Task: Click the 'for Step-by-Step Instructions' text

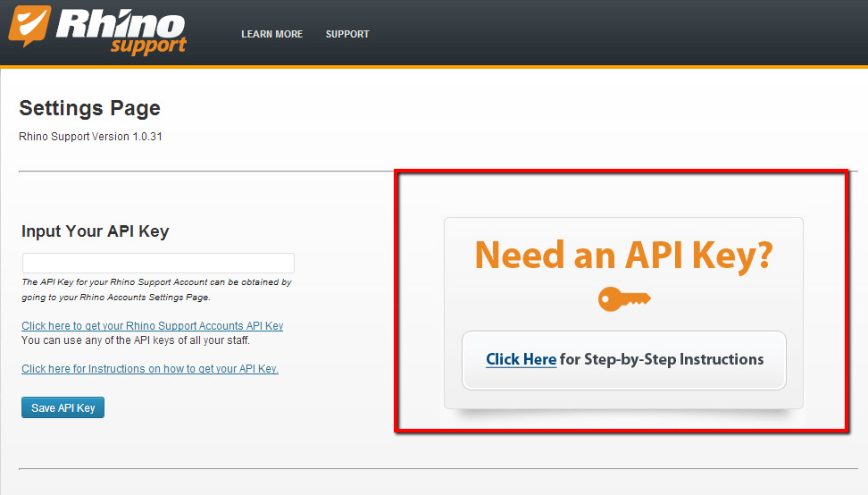Action: pyautogui.click(x=662, y=359)
